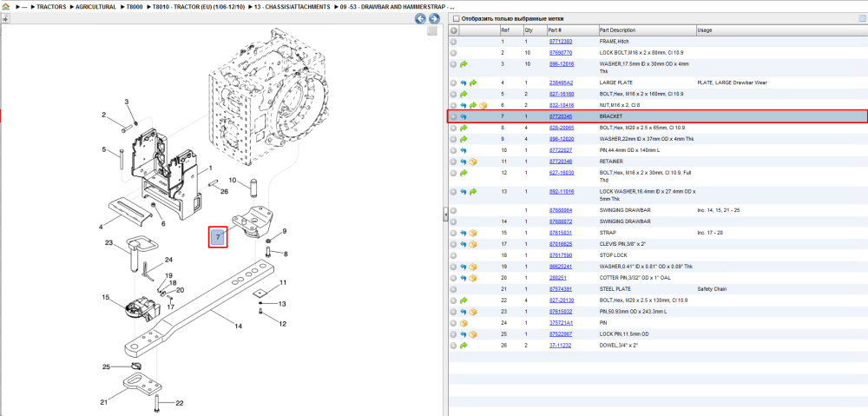This screenshot has height=416, width=868.
Task: Toggle add circle on FRAME, Hitch row
Action: click(453, 42)
